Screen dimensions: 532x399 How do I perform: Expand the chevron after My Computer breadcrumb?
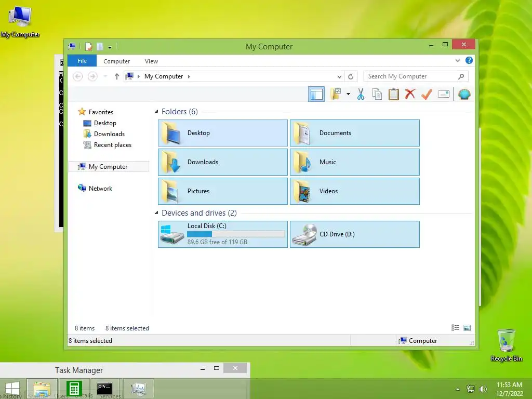click(x=189, y=76)
